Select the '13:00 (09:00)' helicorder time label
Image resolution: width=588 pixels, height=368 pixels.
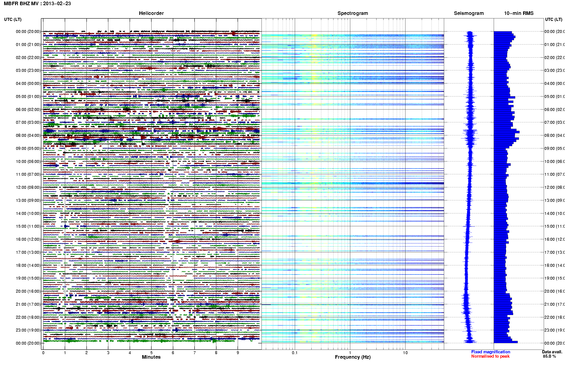tap(28, 201)
